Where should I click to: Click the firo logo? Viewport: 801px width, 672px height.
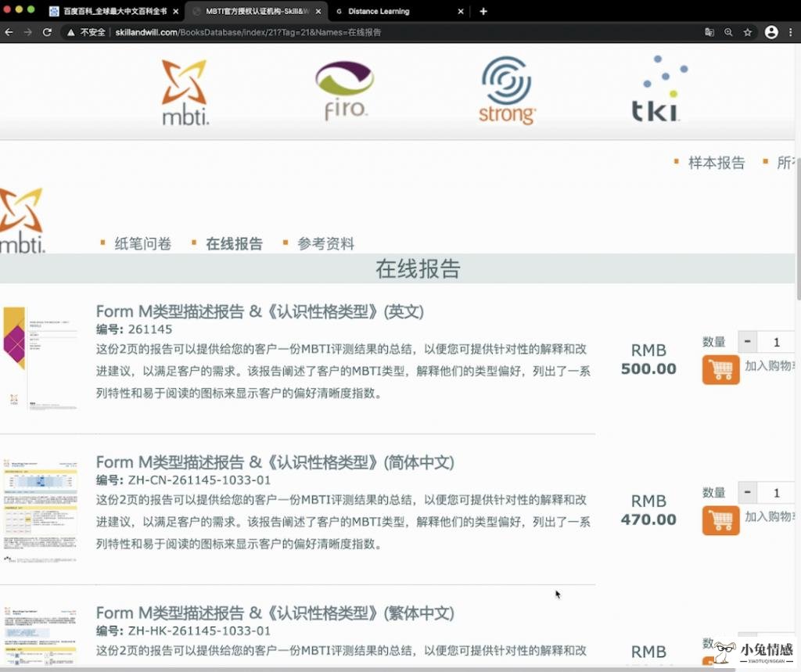click(x=345, y=91)
